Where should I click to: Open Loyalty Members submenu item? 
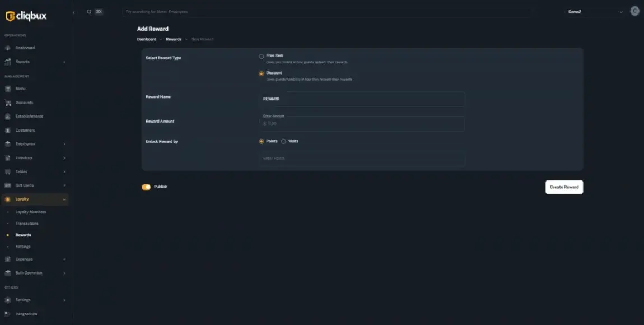[31, 212]
